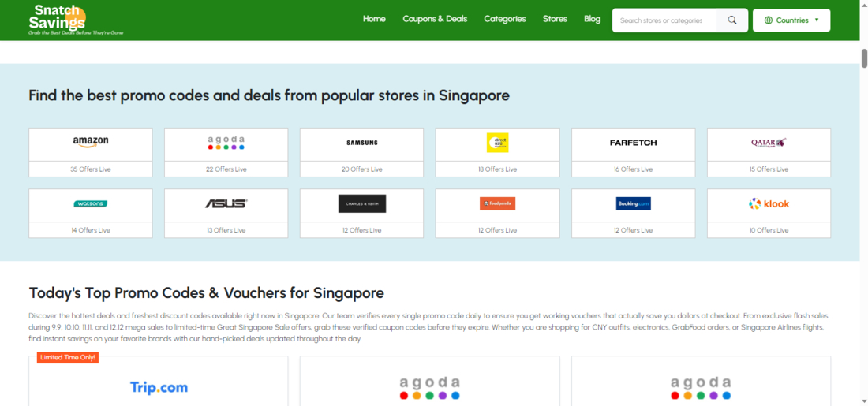Select the ASUS logo card

[226, 204]
